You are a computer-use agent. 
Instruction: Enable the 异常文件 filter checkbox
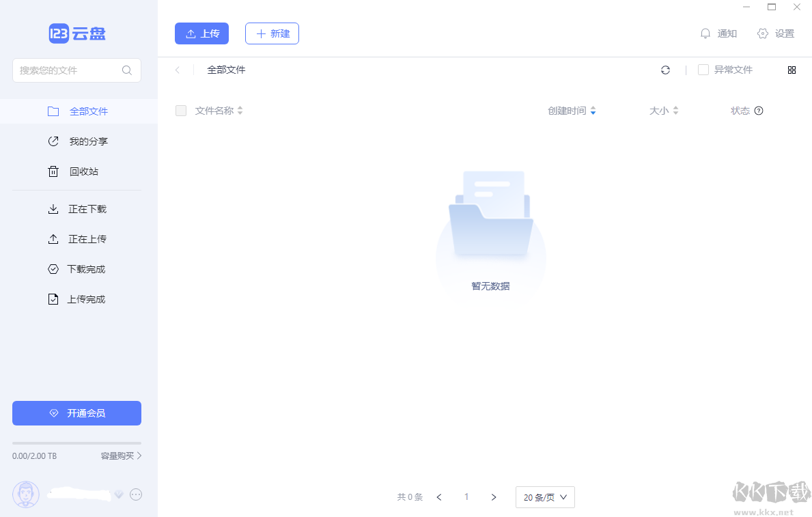click(702, 69)
